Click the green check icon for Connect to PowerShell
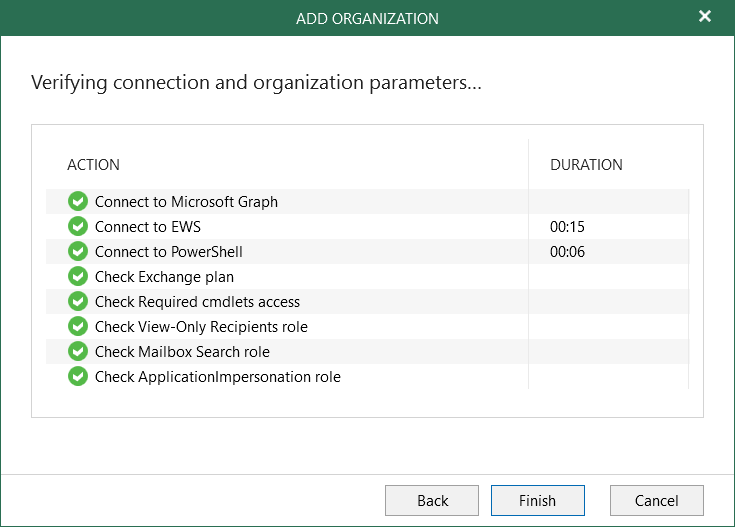Viewport: 735px width, 527px height. point(78,252)
